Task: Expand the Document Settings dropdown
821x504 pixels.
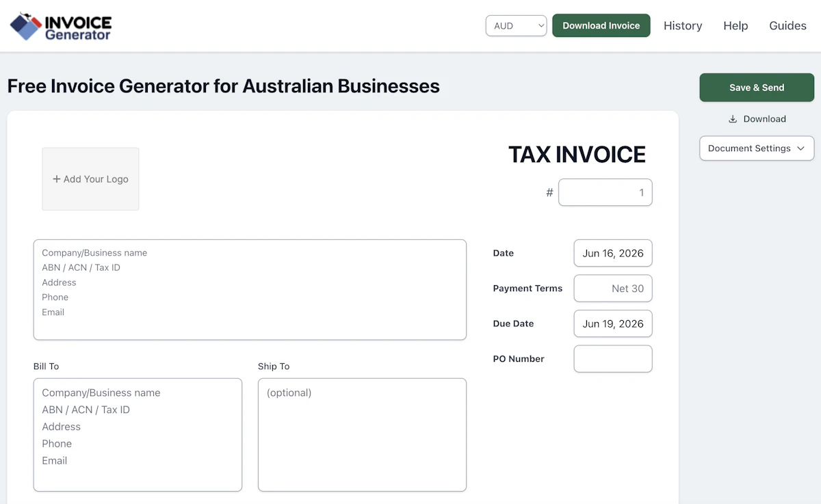Action: [757, 148]
